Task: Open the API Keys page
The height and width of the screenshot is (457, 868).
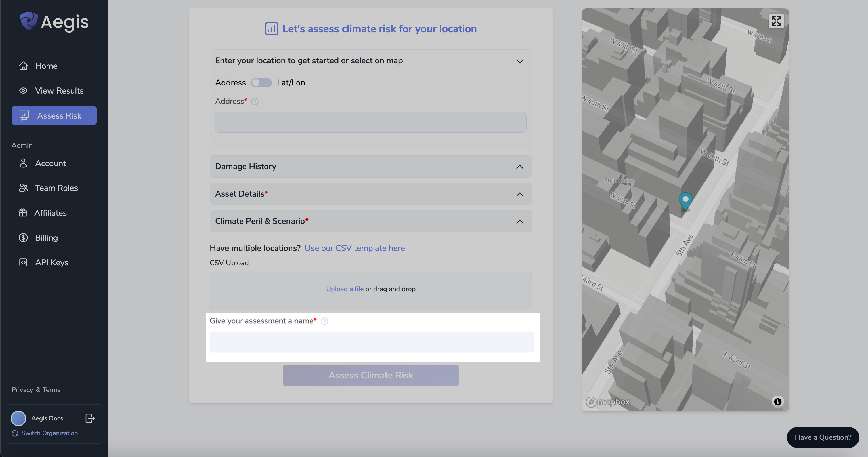Action: pyautogui.click(x=52, y=262)
